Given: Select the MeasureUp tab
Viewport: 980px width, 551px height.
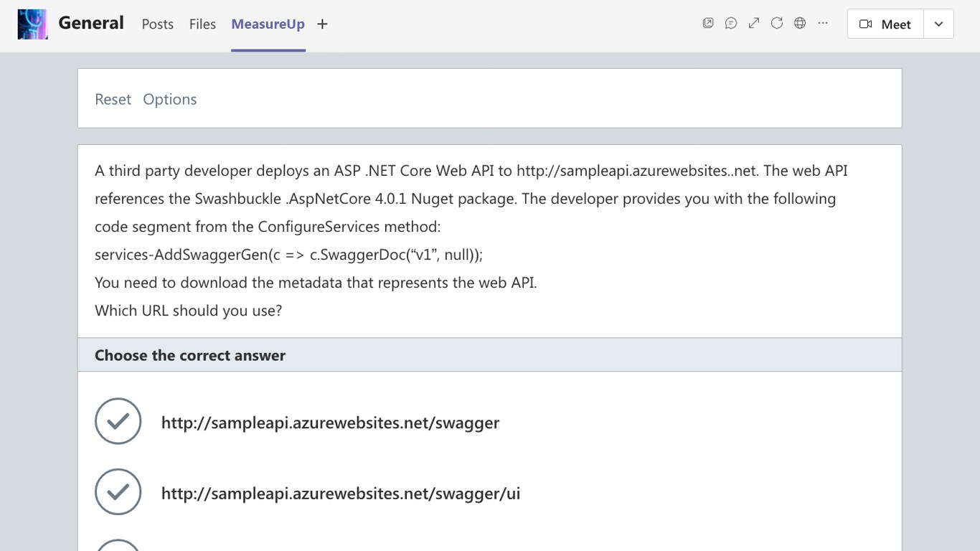Looking at the screenshot, I should 268,24.
